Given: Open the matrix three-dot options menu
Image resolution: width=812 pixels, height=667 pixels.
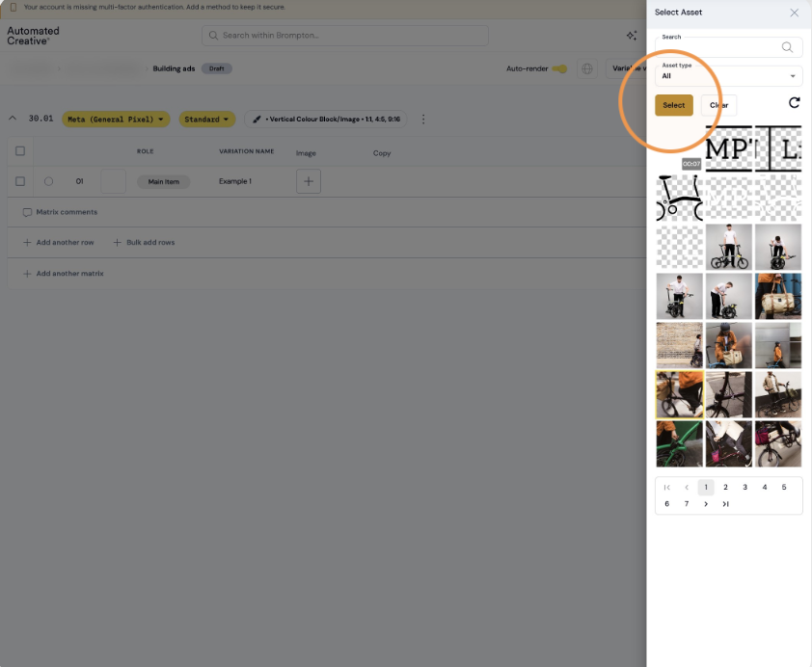Looking at the screenshot, I should (423, 119).
